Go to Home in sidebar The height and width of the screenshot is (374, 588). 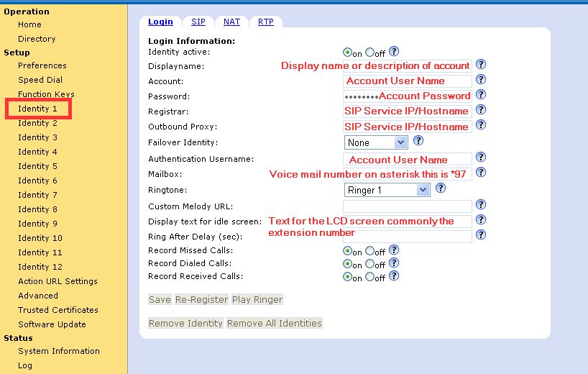pos(29,24)
